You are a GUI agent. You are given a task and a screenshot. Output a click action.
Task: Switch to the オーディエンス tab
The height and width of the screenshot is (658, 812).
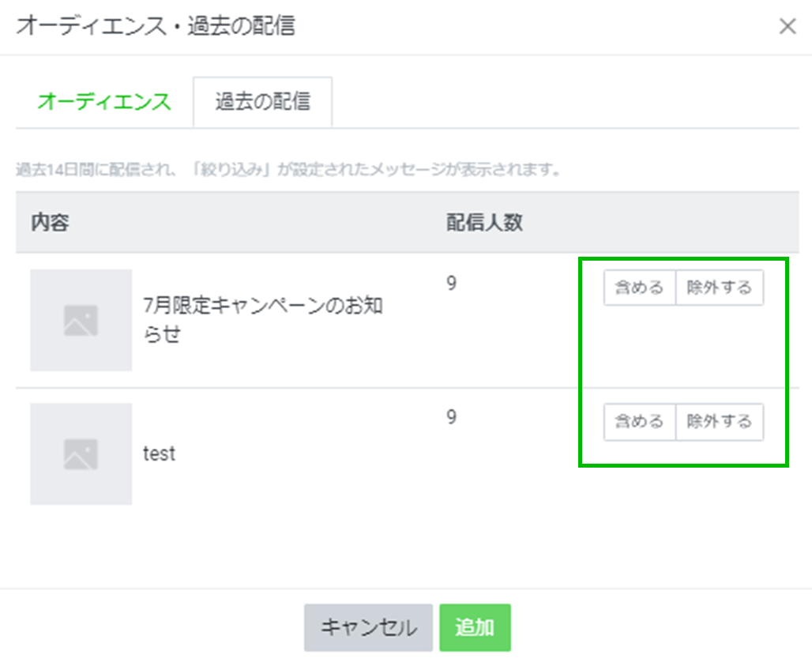point(104,102)
